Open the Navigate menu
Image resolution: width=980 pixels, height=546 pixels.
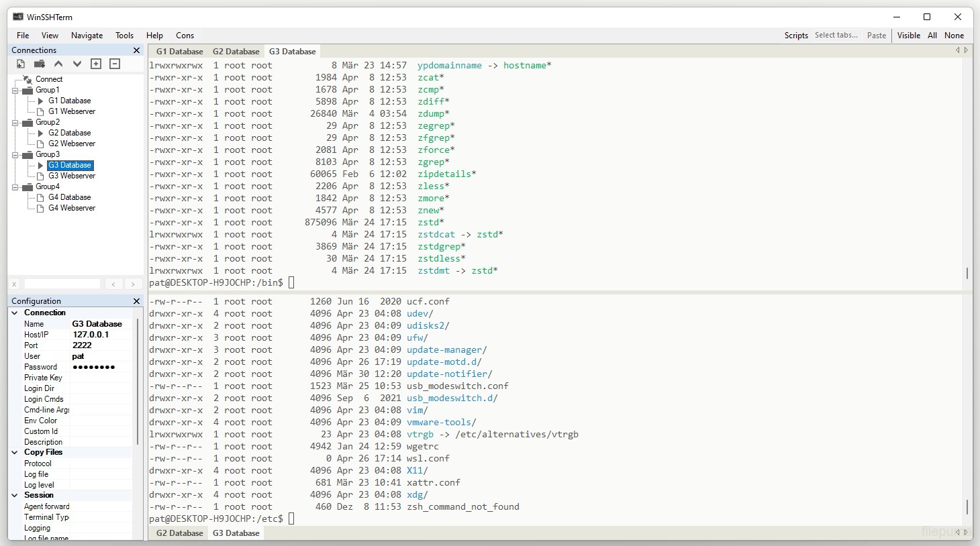point(87,36)
